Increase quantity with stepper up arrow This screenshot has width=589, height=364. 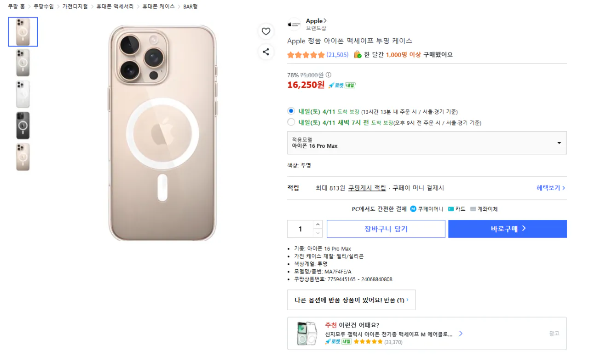point(317,225)
